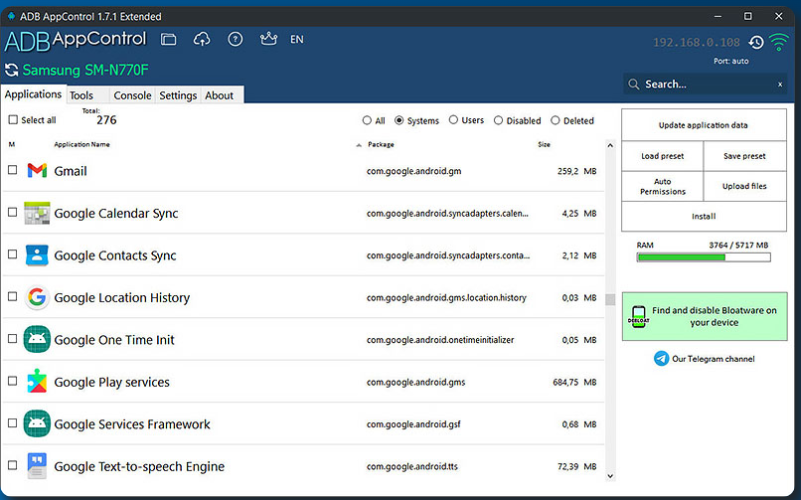
Task: Click the Install button
Action: (703, 217)
